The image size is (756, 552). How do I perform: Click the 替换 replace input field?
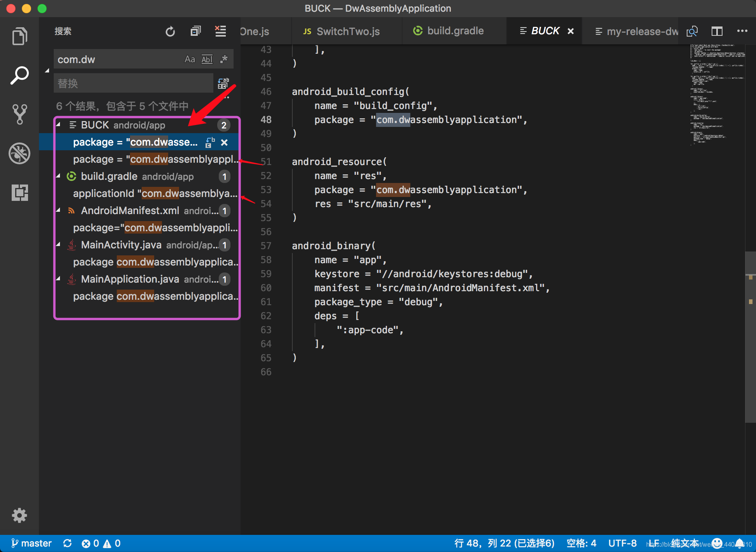tap(133, 83)
